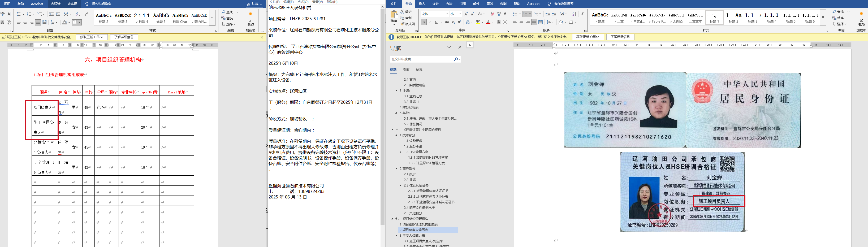Apply subscript formatting in right Word window
The height and width of the screenshot is (247, 868).
(x=453, y=22)
